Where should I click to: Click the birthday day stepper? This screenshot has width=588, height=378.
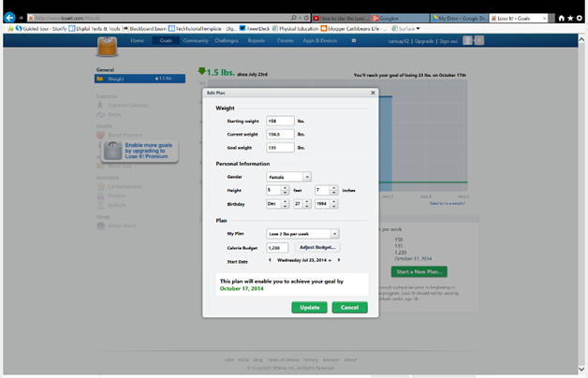(x=307, y=204)
